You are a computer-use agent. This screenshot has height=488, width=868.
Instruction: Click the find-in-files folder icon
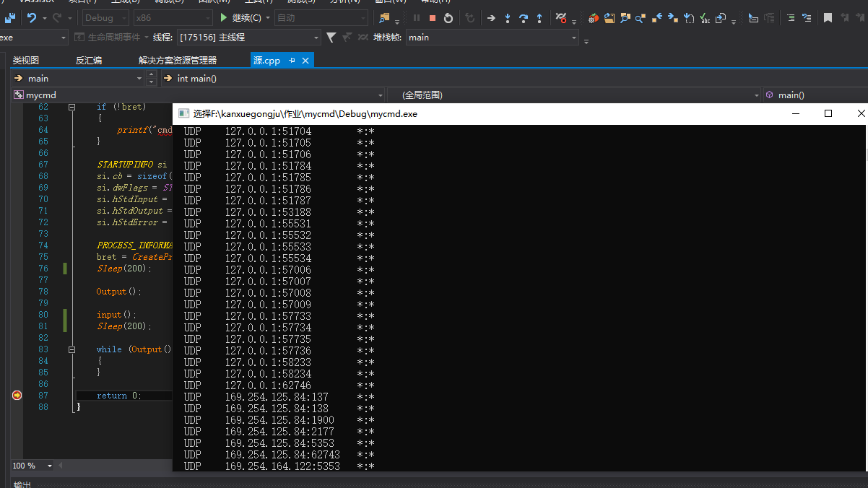384,17
